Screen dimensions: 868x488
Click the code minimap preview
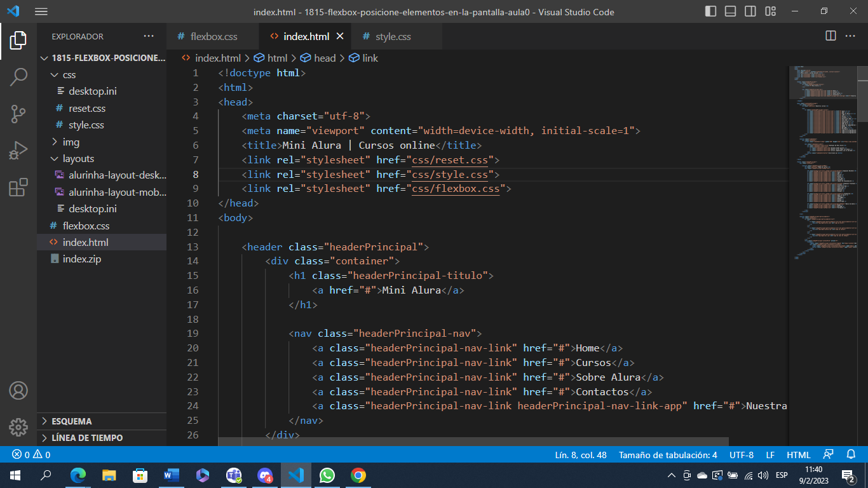[824, 162]
